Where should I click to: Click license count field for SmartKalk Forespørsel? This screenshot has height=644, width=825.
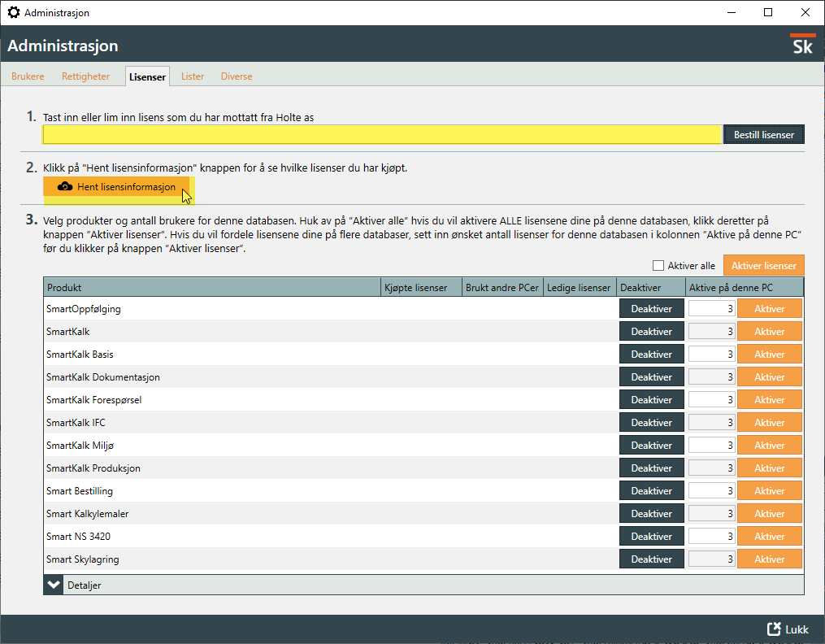[712, 400]
